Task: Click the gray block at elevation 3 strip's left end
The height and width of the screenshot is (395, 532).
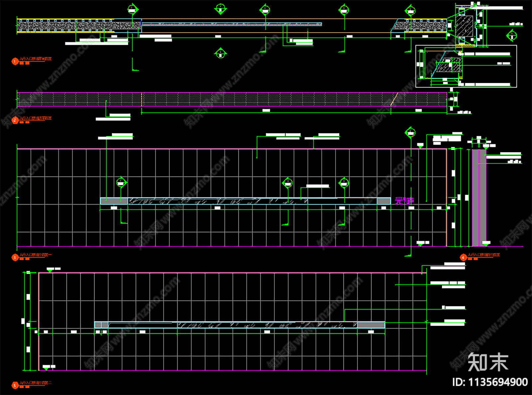Action: [114, 201]
